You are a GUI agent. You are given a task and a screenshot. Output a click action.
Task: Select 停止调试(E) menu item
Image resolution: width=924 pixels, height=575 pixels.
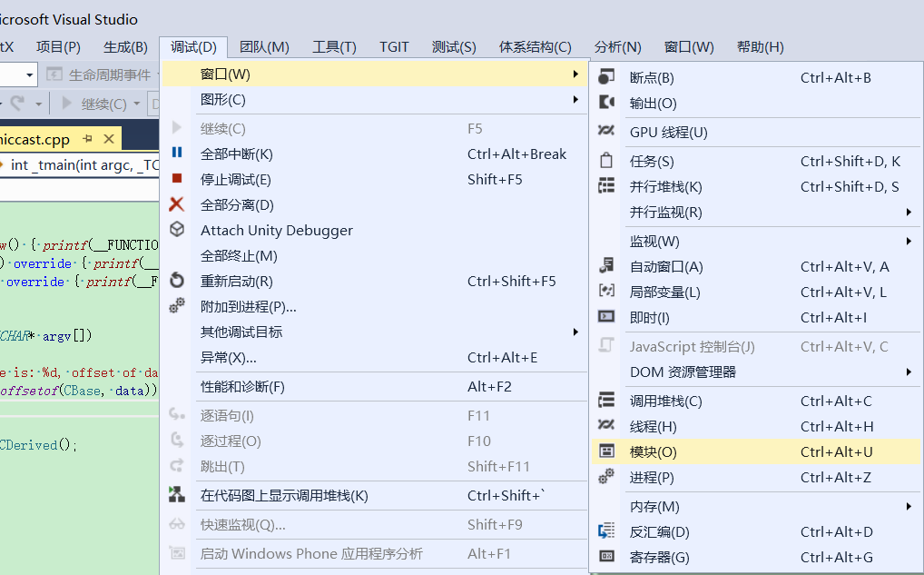tap(375, 179)
